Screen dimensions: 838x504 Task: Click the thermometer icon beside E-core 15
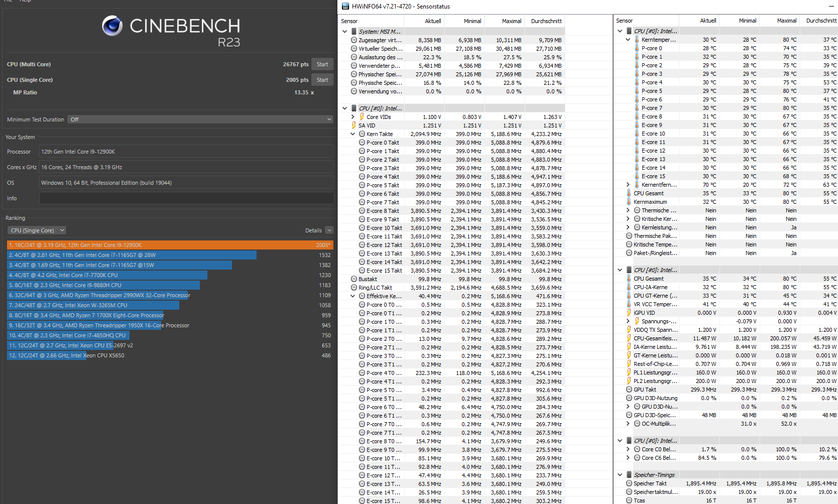click(x=637, y=176)
